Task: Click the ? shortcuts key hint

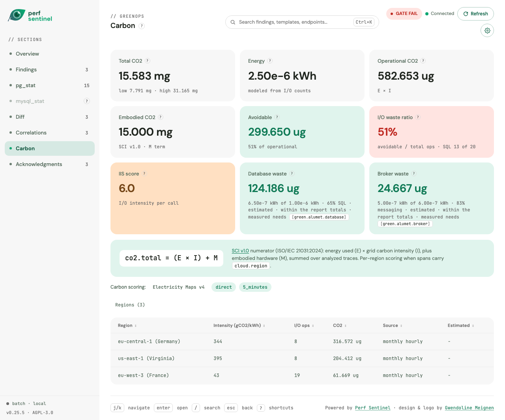Action: 261,408
